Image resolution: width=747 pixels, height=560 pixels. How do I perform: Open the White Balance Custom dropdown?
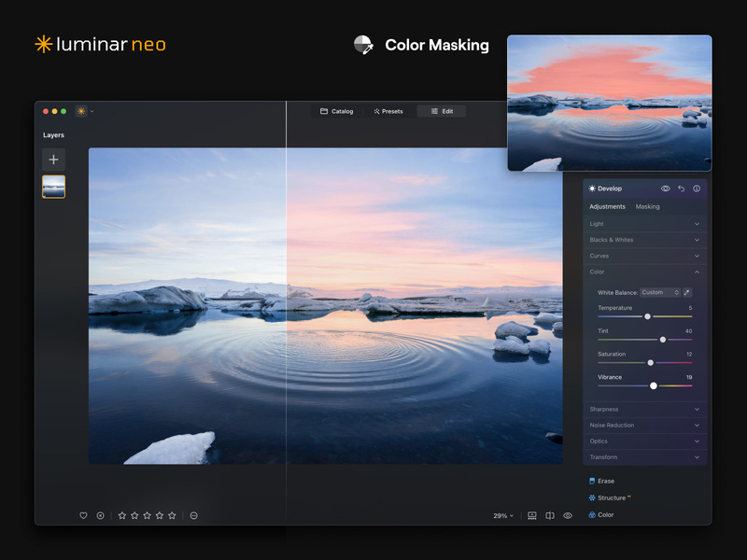point(659,292)
